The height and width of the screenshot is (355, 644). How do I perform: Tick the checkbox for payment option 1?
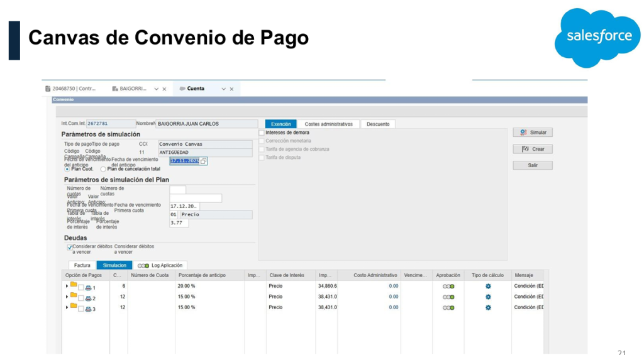coord(81,288)
